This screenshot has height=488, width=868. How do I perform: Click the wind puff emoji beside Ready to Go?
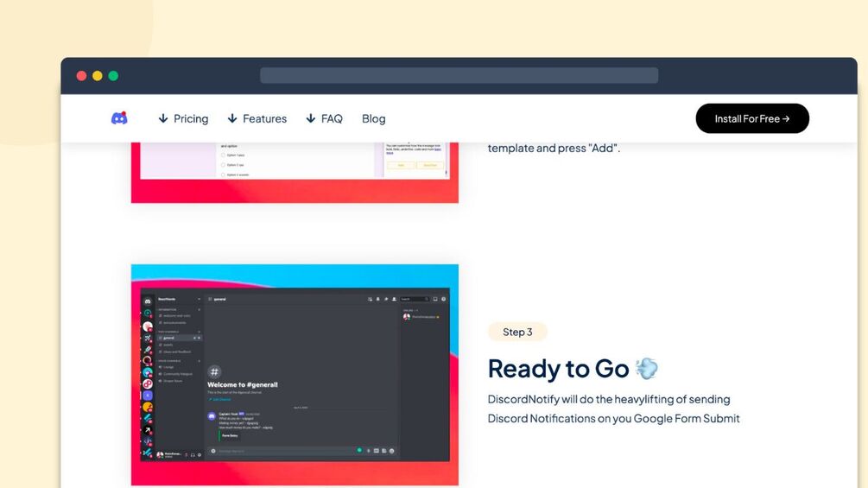pyautogui.click(x=647, y=369)
